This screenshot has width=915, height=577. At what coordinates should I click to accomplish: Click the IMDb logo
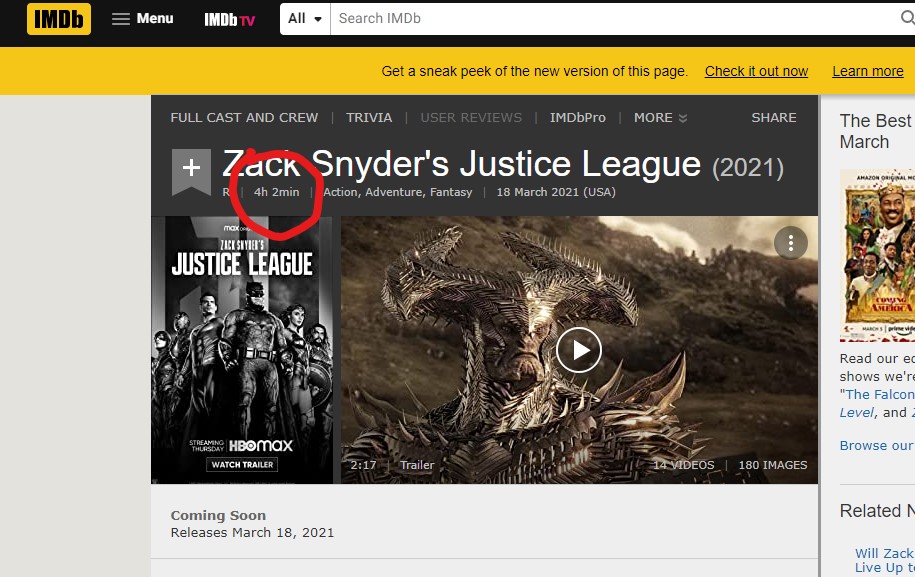point(59,19)
